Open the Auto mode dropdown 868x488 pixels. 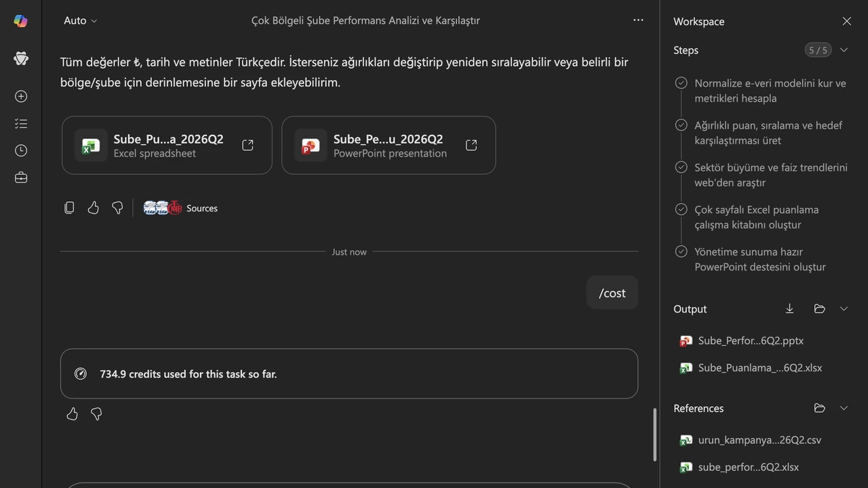[80, 21]
